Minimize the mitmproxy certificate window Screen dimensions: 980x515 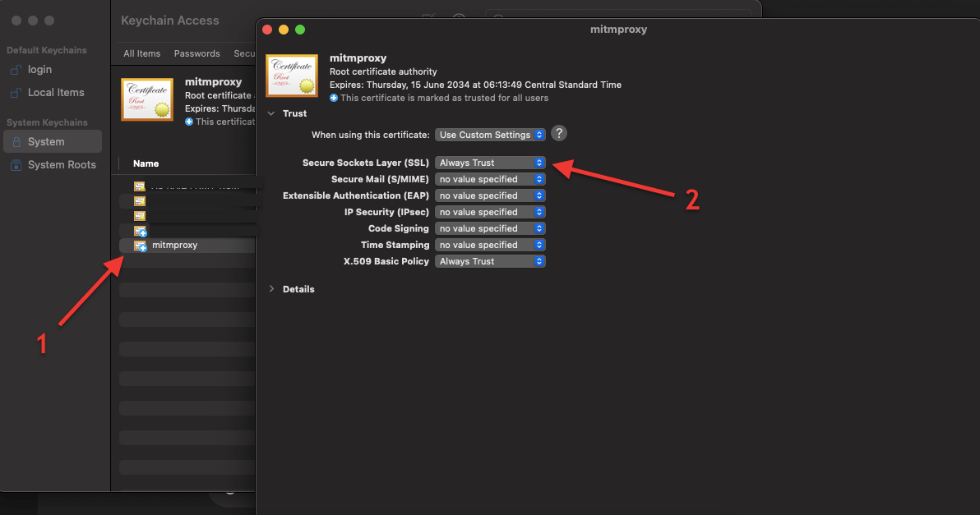[284, 30]
